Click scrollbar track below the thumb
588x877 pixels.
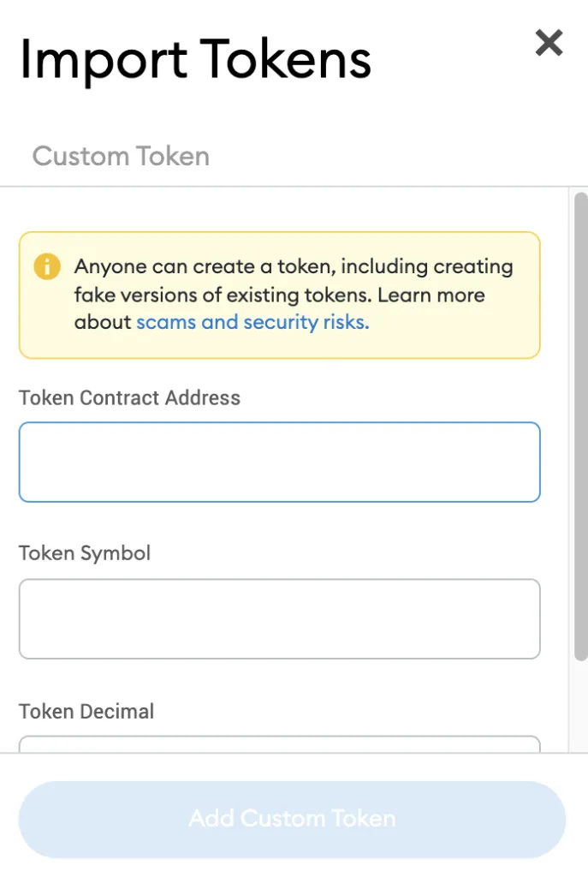point(581,707)
